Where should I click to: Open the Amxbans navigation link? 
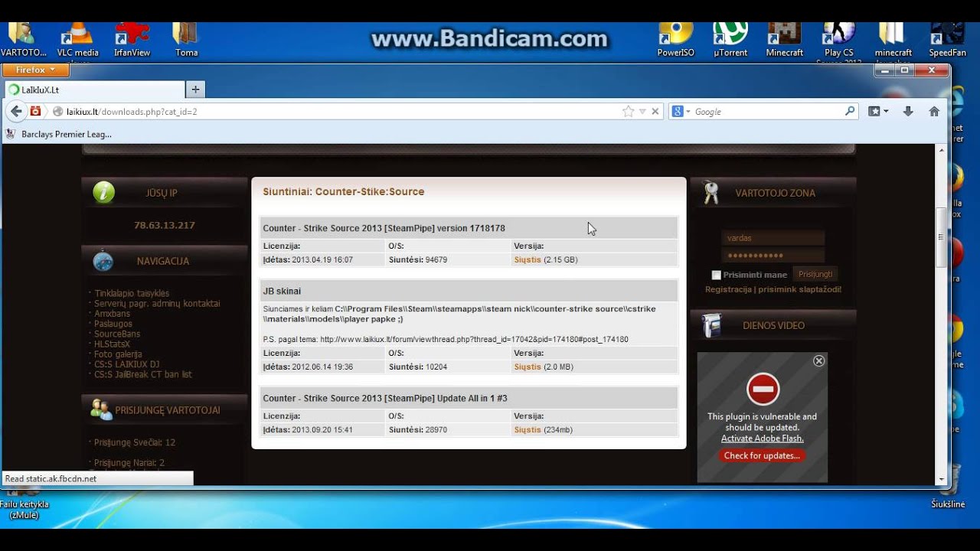(112, 314)
